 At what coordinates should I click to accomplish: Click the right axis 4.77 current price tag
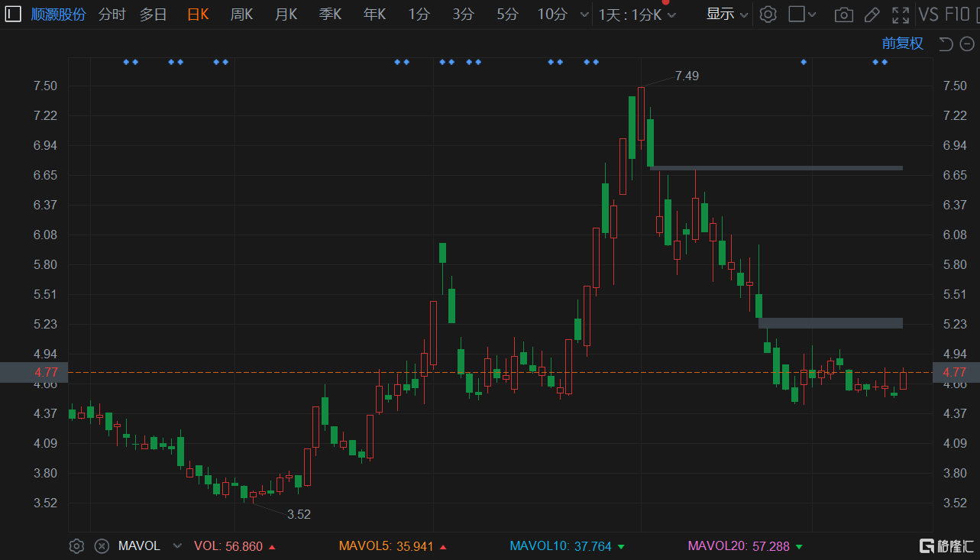click(x=955, y=372)
